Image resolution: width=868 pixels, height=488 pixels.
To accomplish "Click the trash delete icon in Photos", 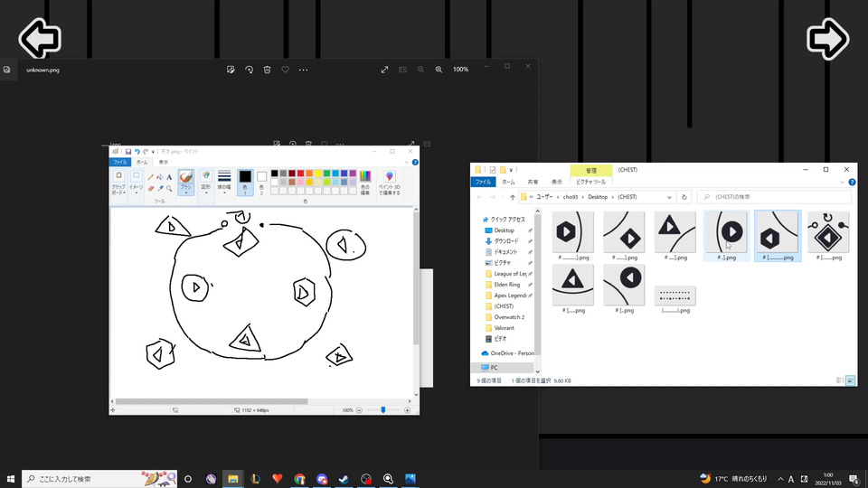I will click(x=268, y=70).
